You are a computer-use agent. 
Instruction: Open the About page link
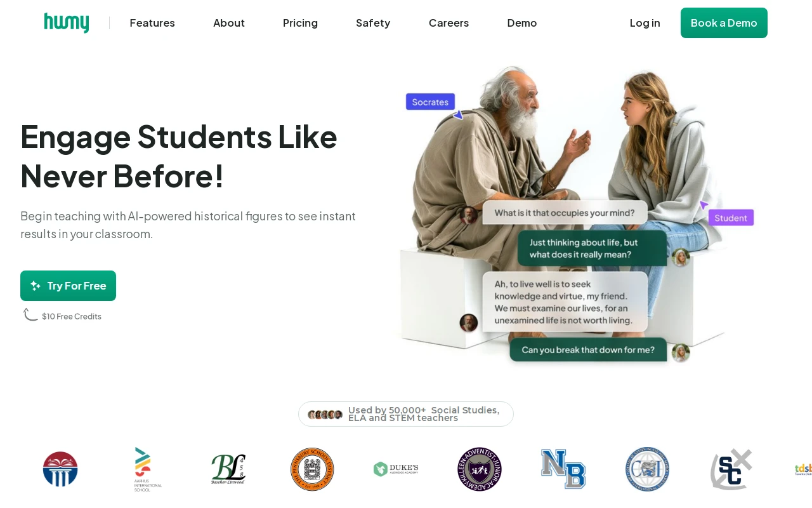[229, 23]
